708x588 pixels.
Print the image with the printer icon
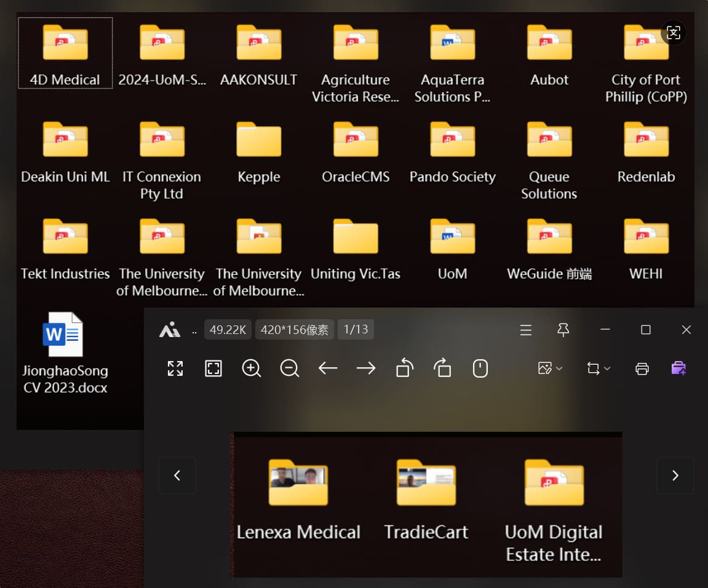pyautogui.click(x=642, y=369)
